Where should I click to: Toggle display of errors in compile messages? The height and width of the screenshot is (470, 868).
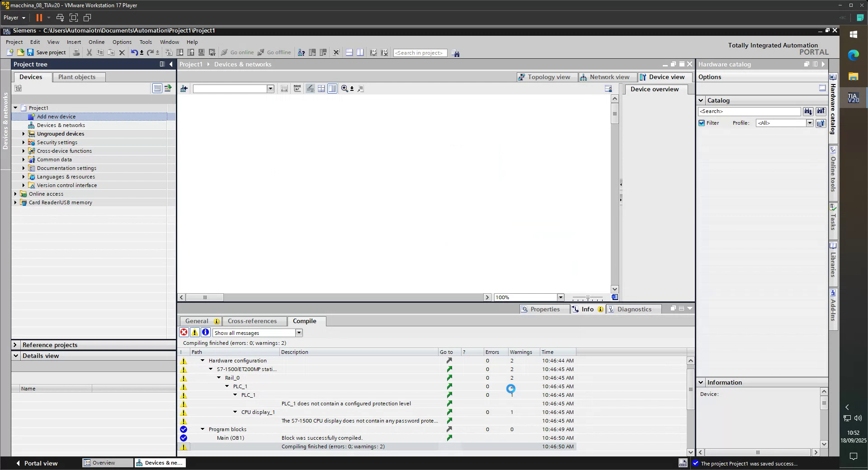coord(184,333)
